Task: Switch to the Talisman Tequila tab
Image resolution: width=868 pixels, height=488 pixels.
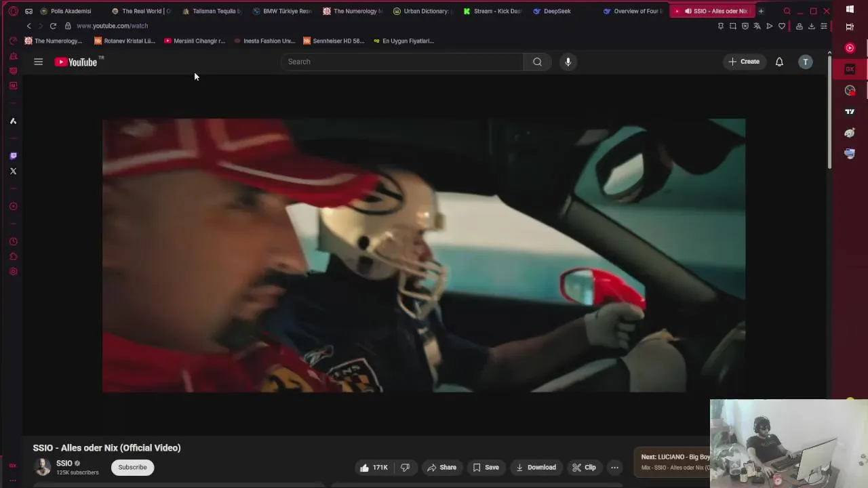Action: (212, 11)
